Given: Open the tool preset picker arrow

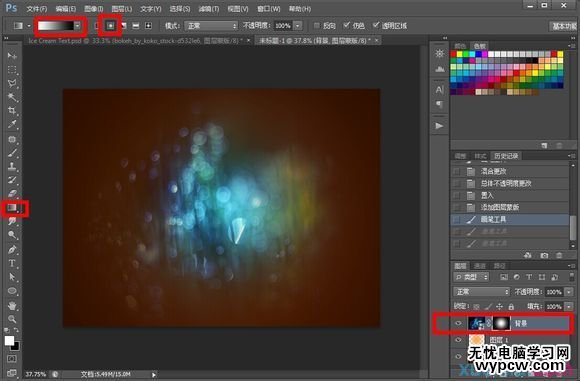Looking at the screenshot, I should [x=28, y=26].
